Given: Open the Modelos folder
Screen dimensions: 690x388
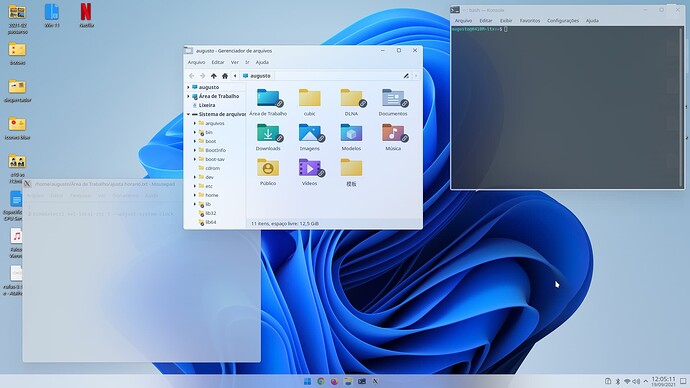Looking at the screenshot, I should pyautogui.click(x=351, y=133).
